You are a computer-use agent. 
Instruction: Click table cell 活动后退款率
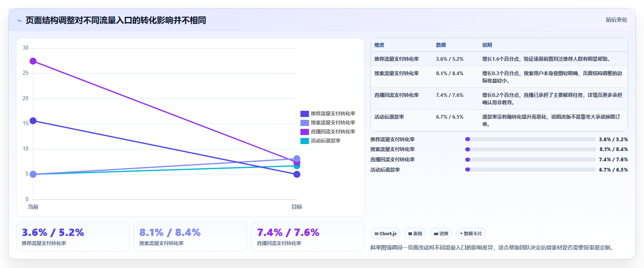[x=389, y=117]
